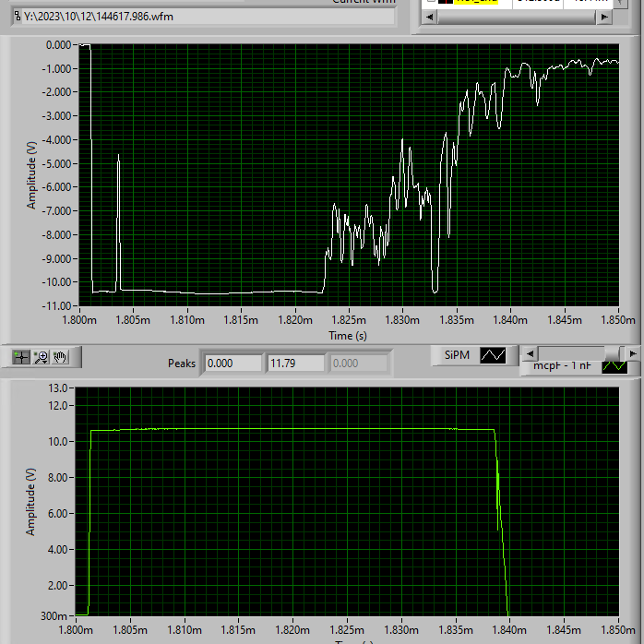
Task: Click the green mcpF plot legend icon
Action: coord(614,366)
